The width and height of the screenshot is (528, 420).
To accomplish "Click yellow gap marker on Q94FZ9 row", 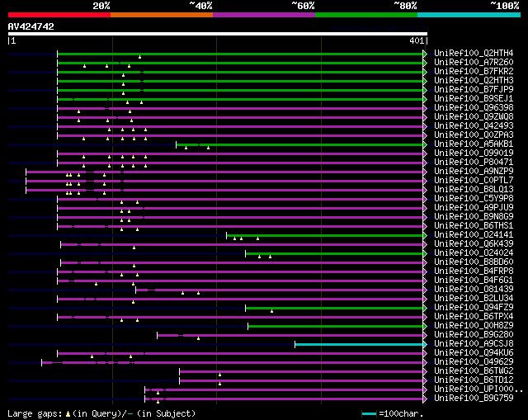I will coord(271,311).
